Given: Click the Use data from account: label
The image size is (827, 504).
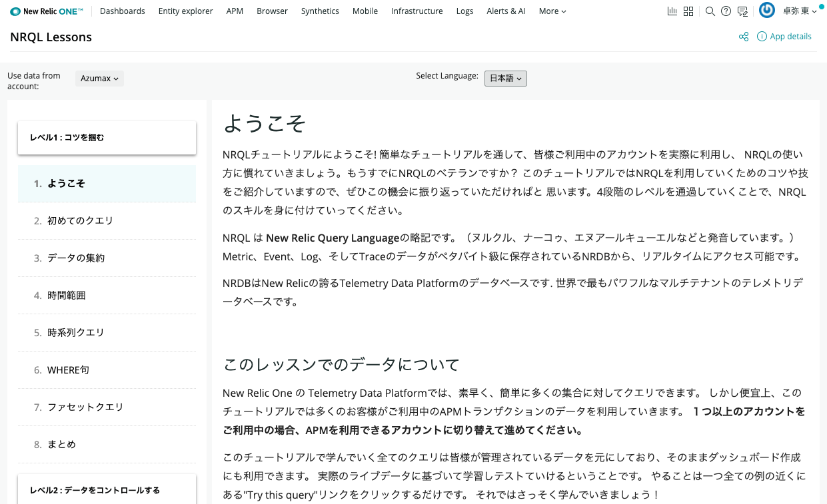Looking at the screenshot, I should [x=34, y=81].
